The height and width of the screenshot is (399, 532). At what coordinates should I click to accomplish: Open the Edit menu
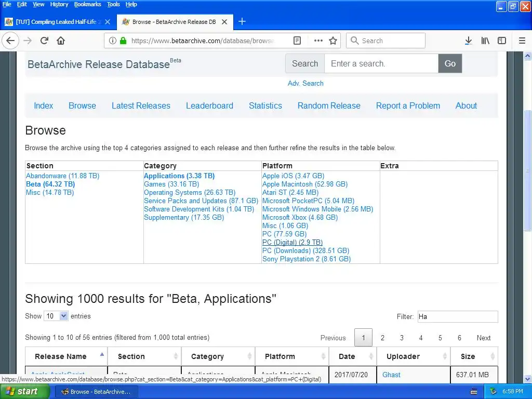(x=22, y=4)
